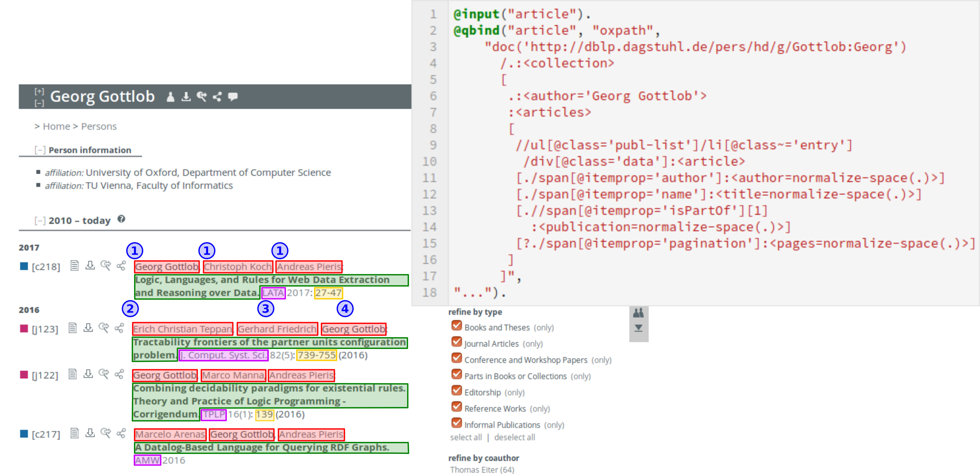
Task: Click Home in the breadcrumb
Action: tap(56, 126)
